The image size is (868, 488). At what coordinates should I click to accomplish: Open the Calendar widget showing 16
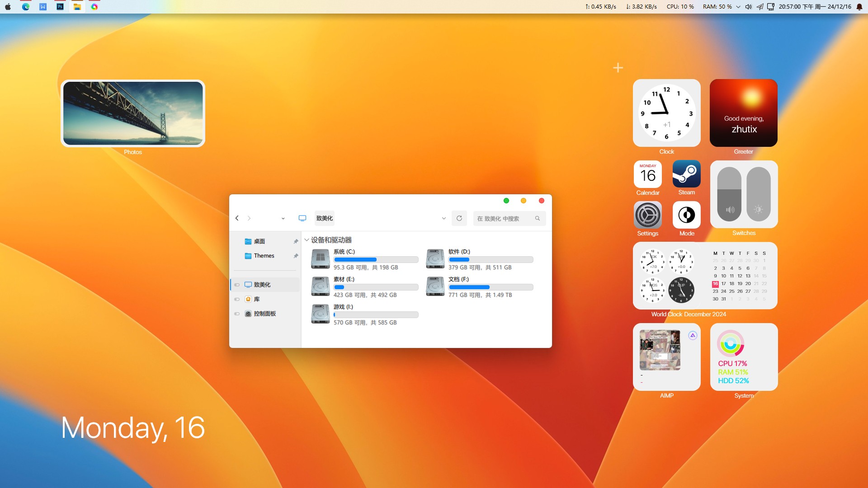click(x=647, y=174)
